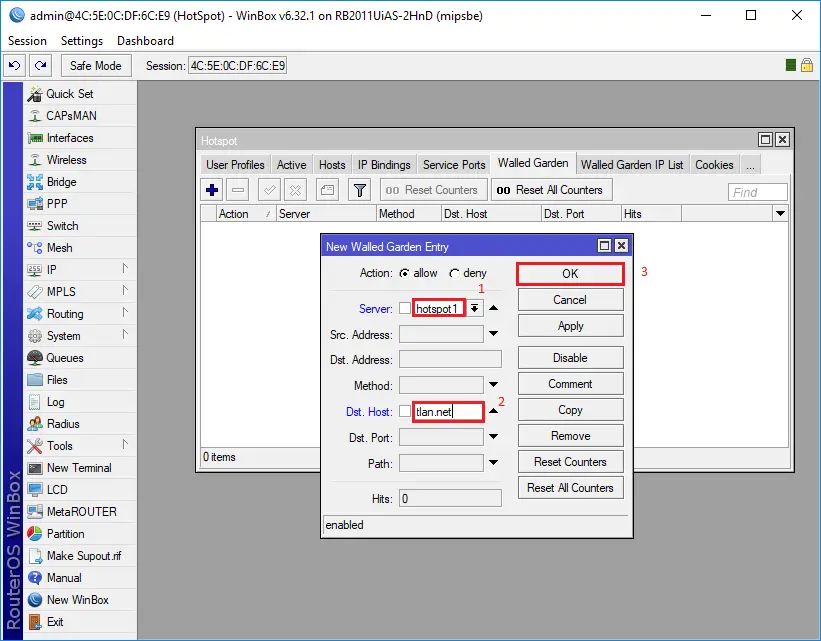821x641 pixels.
Task: Launch New WinBox
Action: click(x=77, y=600)
